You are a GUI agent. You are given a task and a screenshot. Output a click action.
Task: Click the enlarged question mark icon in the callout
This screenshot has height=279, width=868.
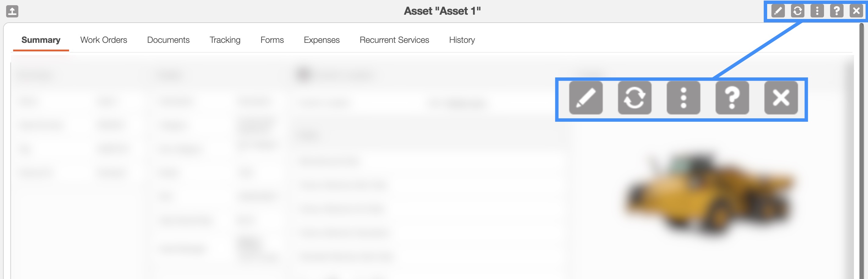pos(732,98)
